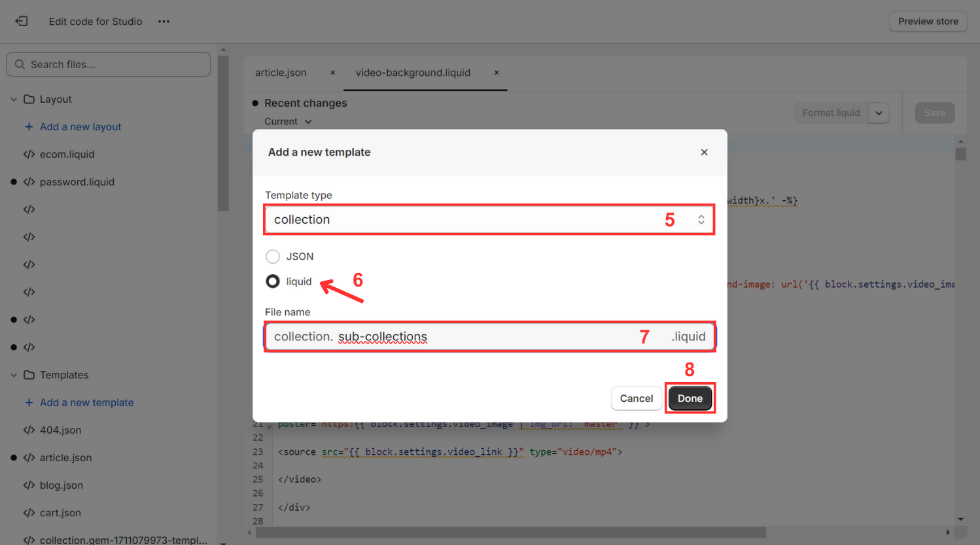Click the code icon beside ecom.liquid
Screen dimensions: 980x545
click(x=29, y=154)
